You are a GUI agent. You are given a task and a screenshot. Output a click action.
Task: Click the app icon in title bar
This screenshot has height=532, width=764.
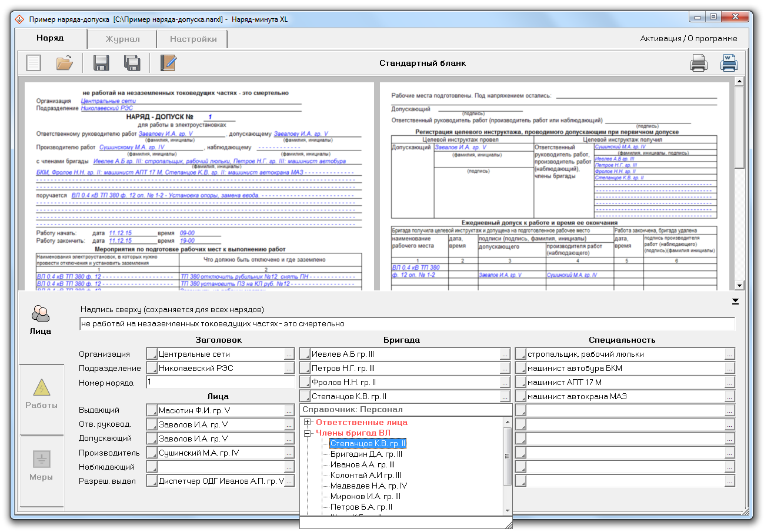coord(20,19)
